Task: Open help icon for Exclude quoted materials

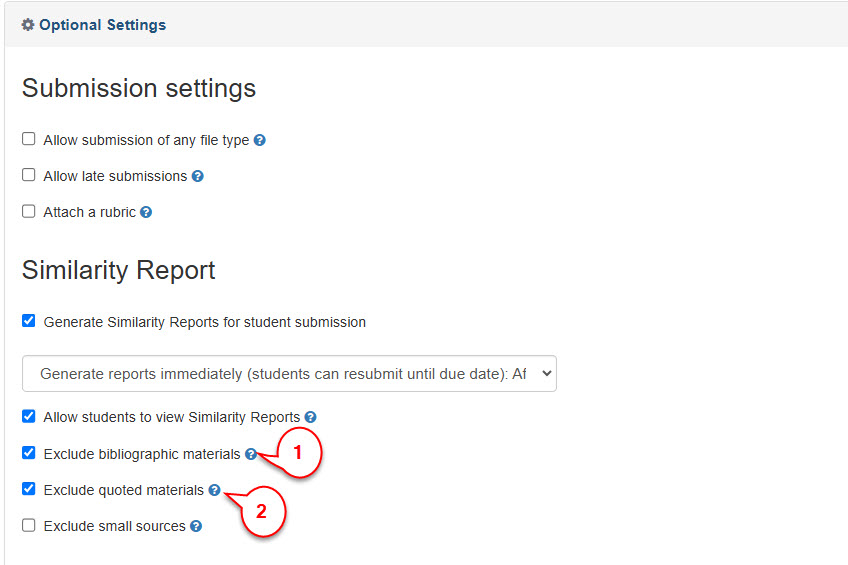Action: pos(215,490)
